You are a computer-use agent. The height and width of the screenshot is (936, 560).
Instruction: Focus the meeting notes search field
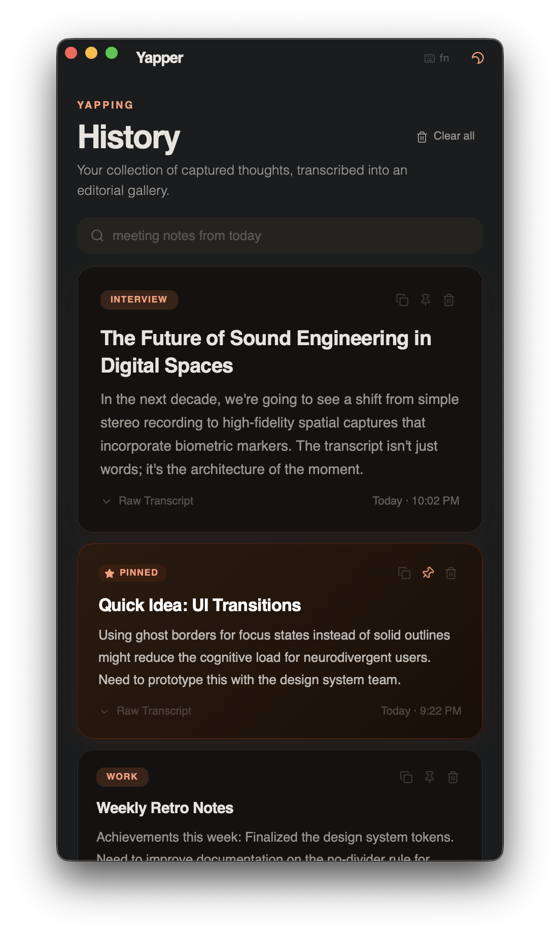[x=280, y=236]
